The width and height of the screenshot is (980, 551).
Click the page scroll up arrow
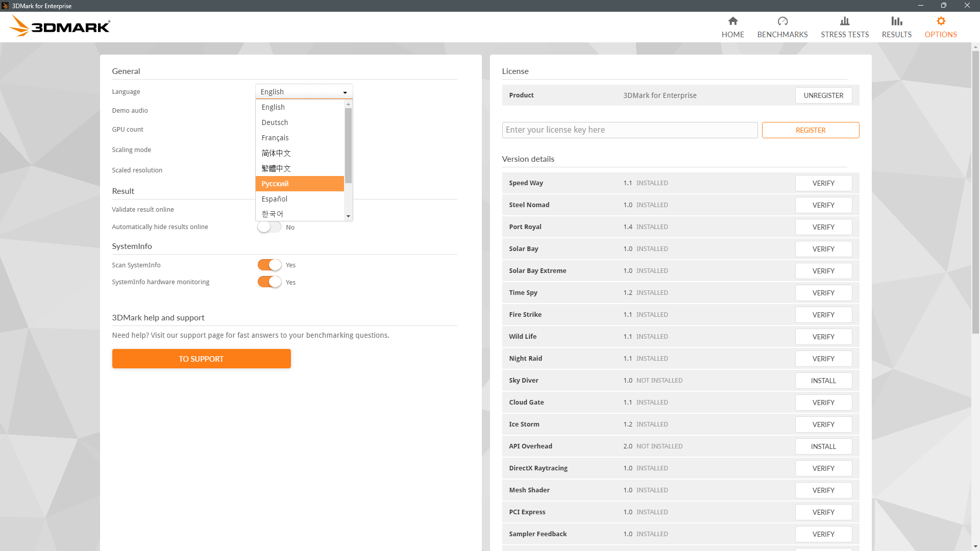(x=975, y=47)
